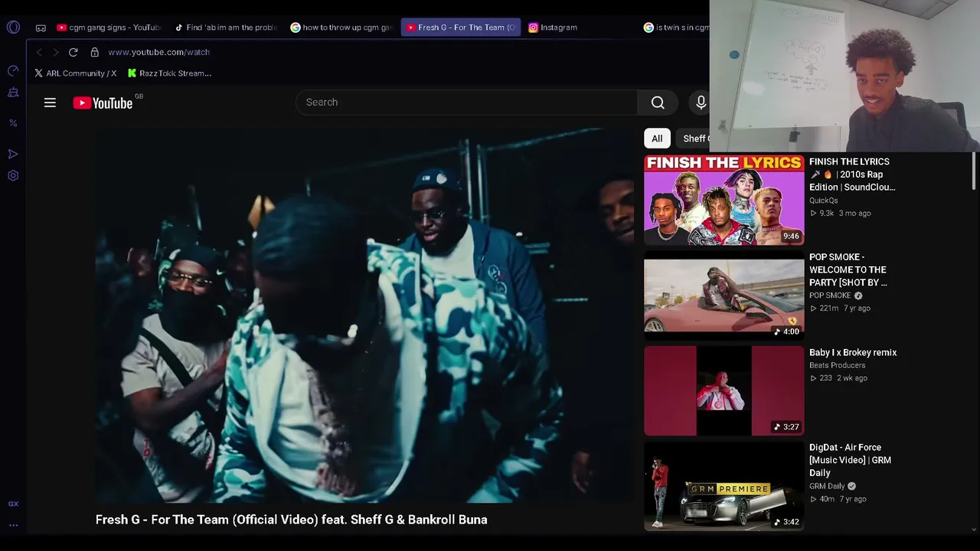Image resolution: width=980 pixels, height=551 pixels.
Task: Click the percent sign sidebar icon
Action: tap(13, 122)
